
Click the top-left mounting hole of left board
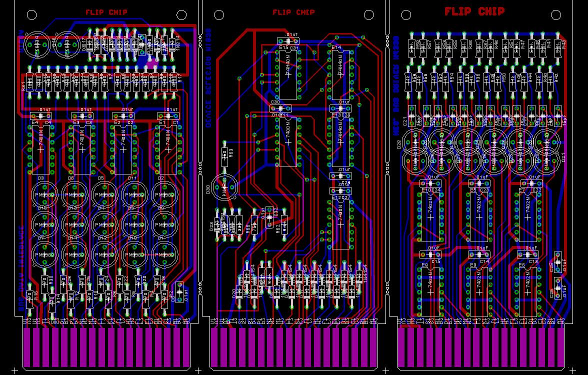click(x=32, y=15)
